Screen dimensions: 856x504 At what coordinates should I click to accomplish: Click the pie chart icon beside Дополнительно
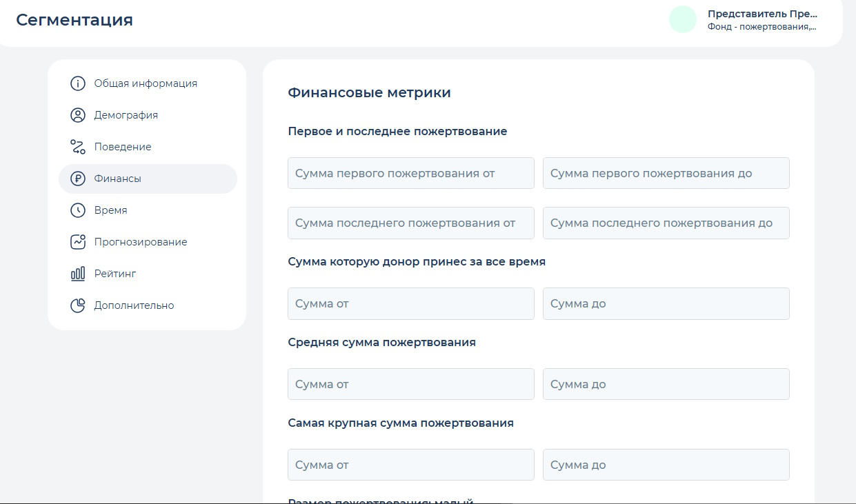(x=77, y=305)
